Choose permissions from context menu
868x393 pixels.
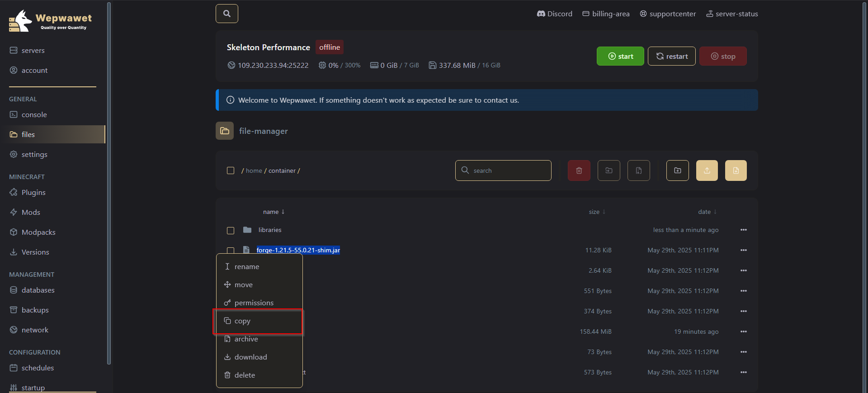click(x=259, y=303)
